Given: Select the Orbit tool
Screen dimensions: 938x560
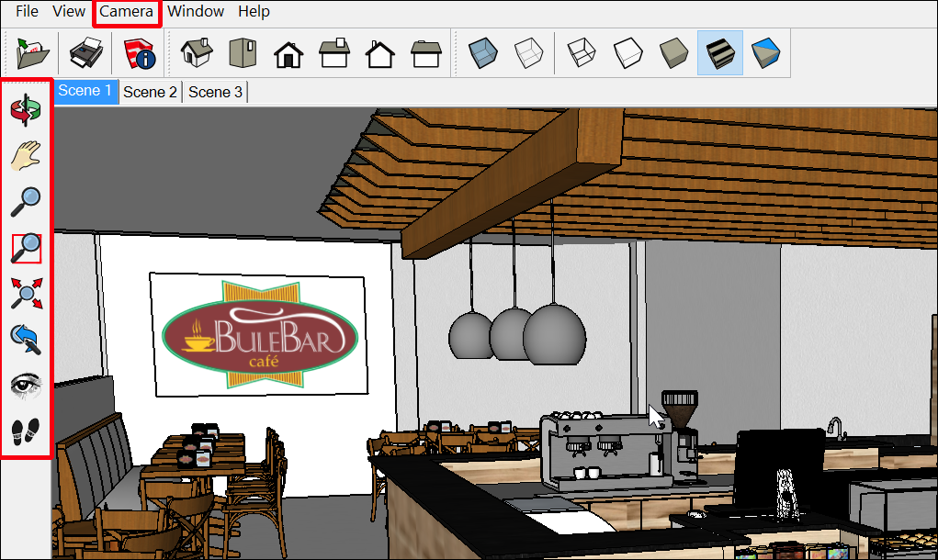Looking at the screenshot, I should (x=26, y=108).
